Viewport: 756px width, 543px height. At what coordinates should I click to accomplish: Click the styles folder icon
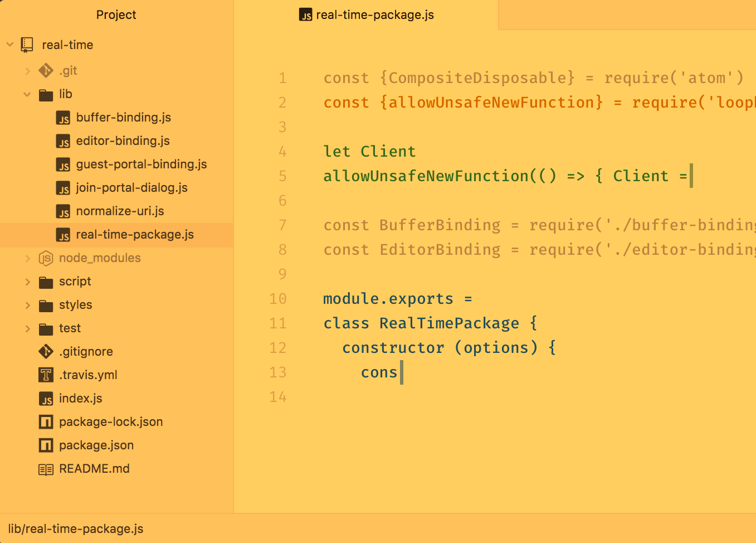pyautogui.click(x=46, y=306)
